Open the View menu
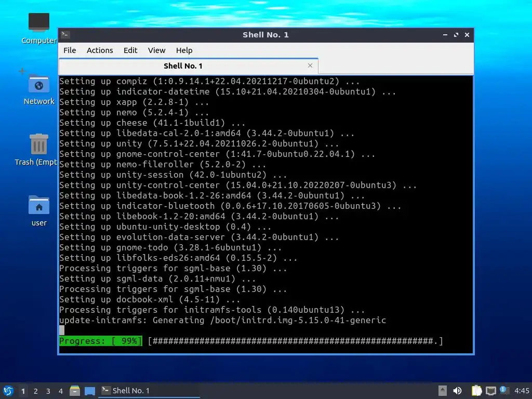 tap(156, 50)
